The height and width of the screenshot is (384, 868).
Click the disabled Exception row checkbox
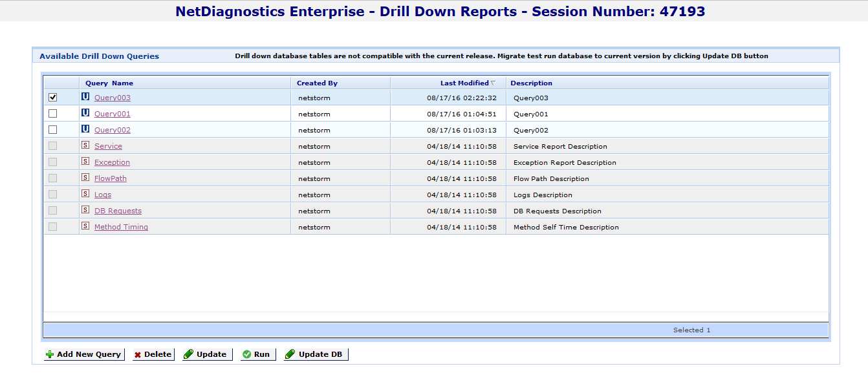(x=53, y=162)
